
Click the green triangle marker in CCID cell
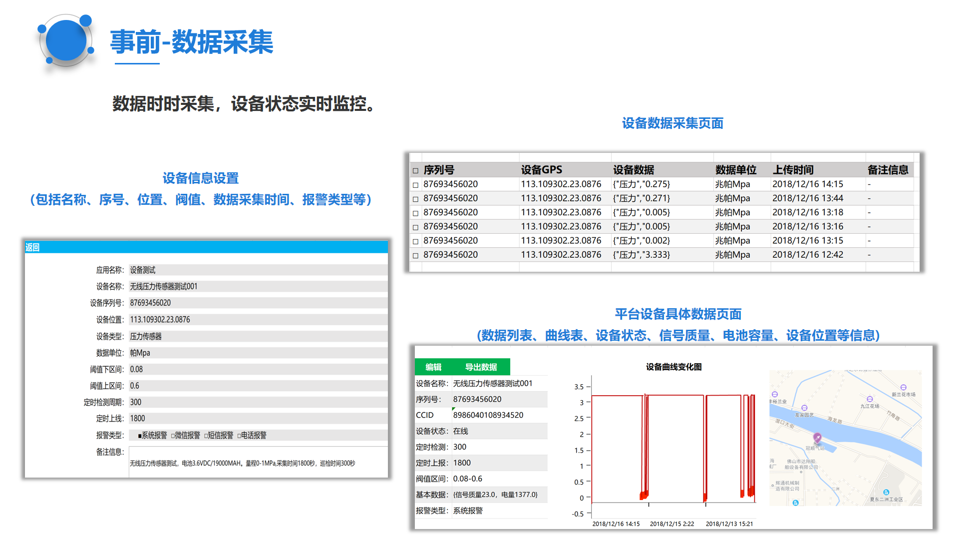click(x=453, y=409)
